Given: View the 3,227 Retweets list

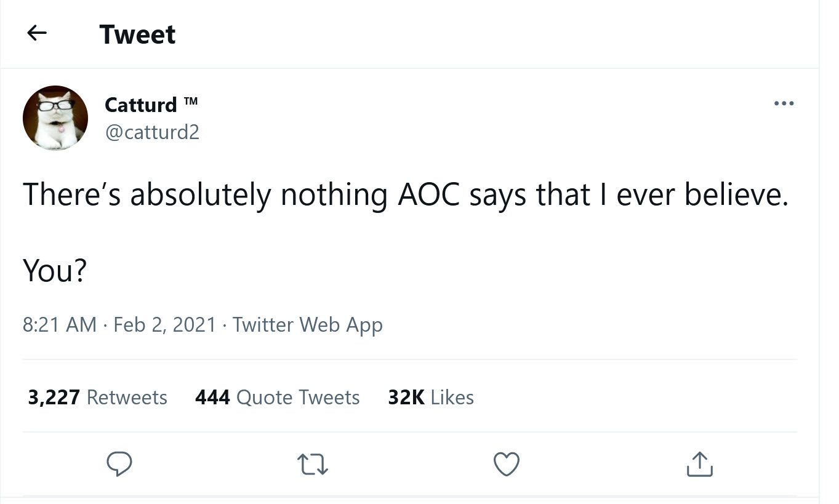Looking at the screenshot, I should [97, 398].
